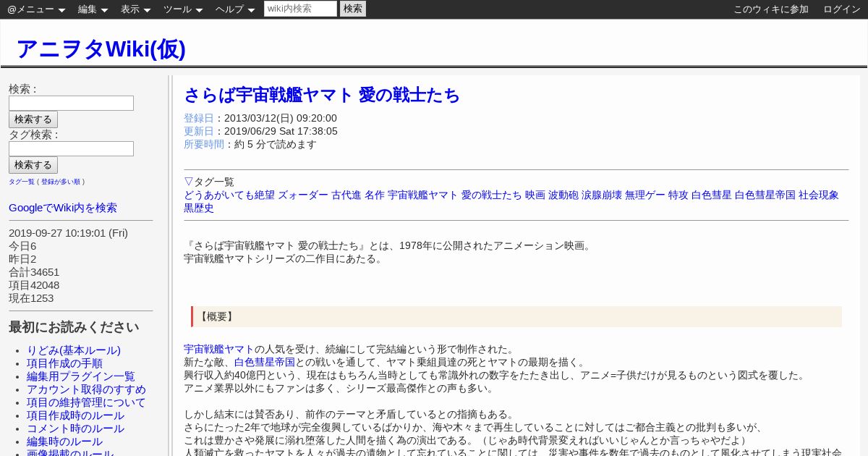
Task: Focus the wiki内検索 input field
Action: [300, 9]
